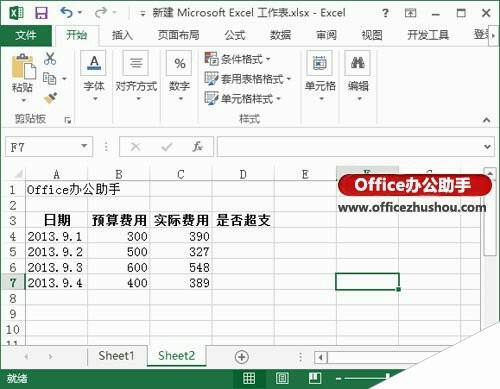This screenshot has width=500, height=389.
Task: Redo the last undone action
Action: click(x=101, y=13)
